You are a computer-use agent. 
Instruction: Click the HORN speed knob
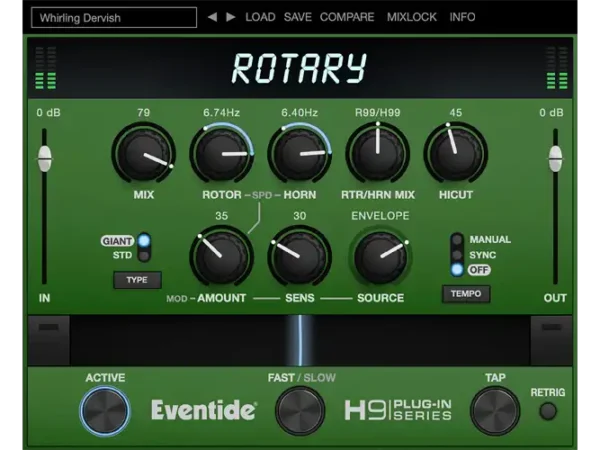[300, 154]
